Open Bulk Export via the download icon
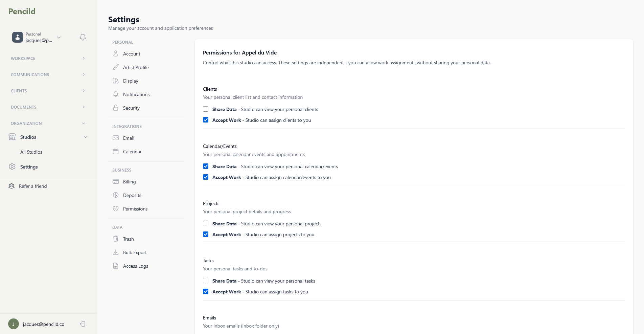Screen dimensions: 644x334 coord(116,252)
